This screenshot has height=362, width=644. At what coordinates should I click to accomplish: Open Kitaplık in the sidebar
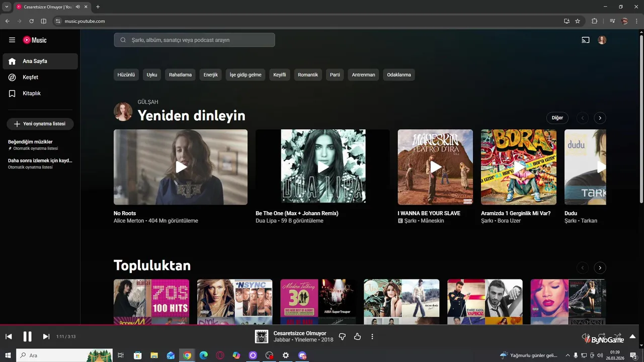[40, 94]
